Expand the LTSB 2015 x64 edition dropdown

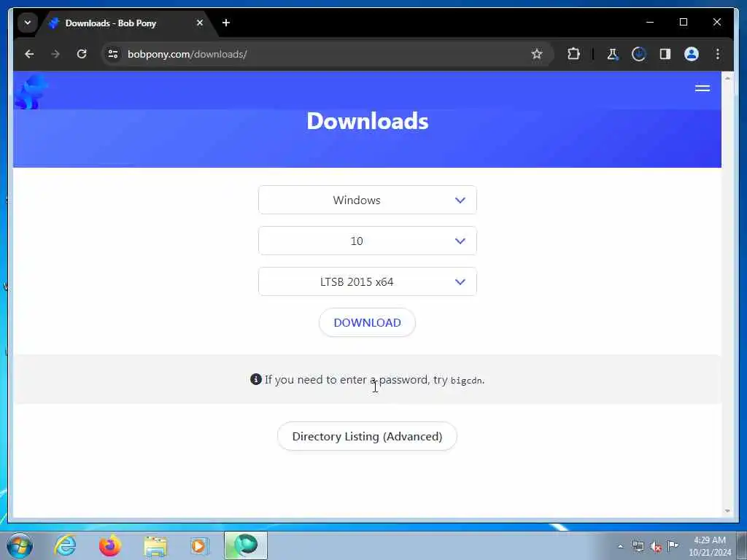(x=368, y=281)
